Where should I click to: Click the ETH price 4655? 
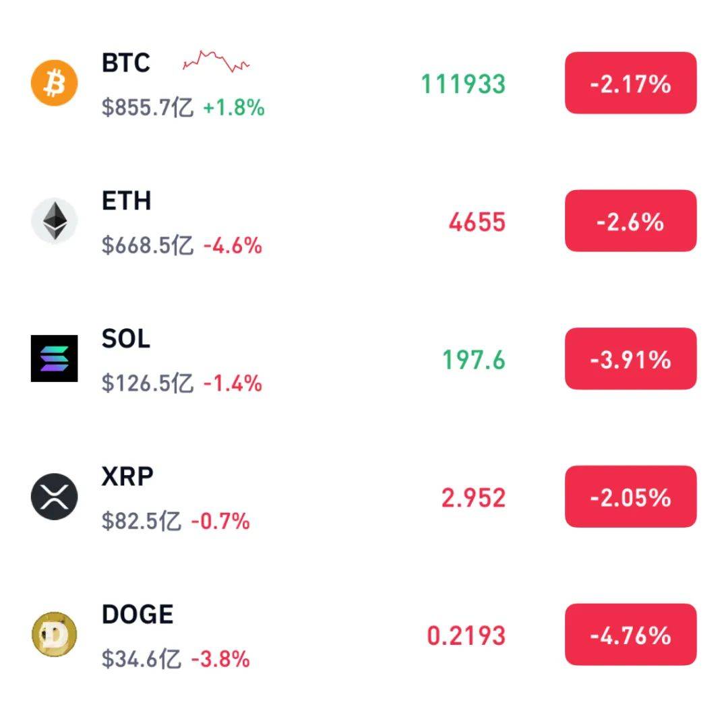[x=477, y=222]
